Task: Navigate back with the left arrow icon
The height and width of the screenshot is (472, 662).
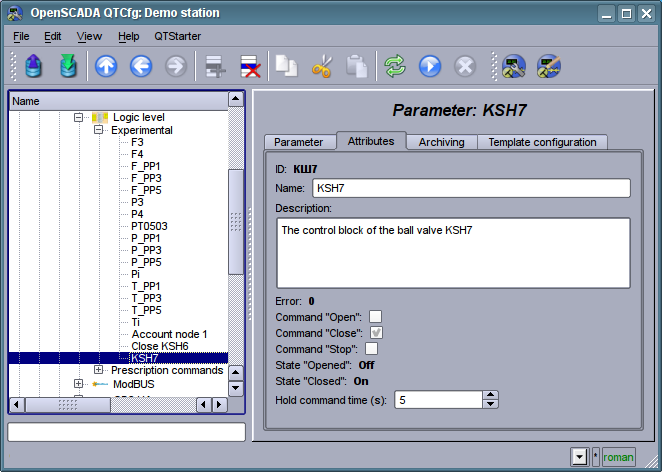Action: coord(141,66)
